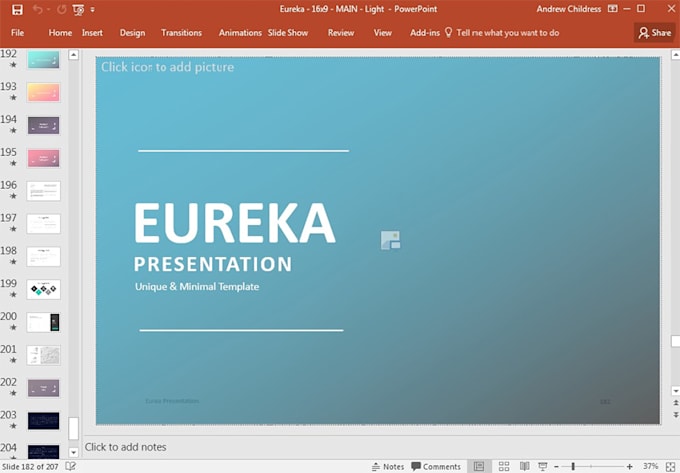Viewport: 680px width, 473px height.
Task: Click the Andrew Childress account name
Action: coord(569,9)
